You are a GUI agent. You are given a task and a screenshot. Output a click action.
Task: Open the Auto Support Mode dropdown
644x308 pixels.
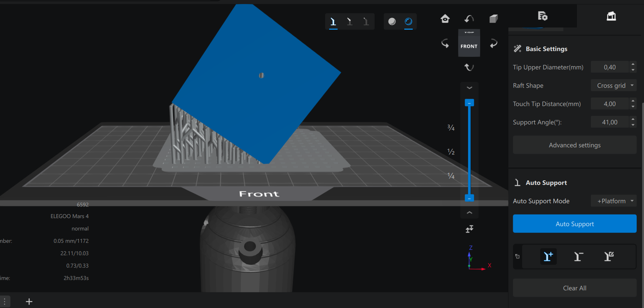(613, 201)
